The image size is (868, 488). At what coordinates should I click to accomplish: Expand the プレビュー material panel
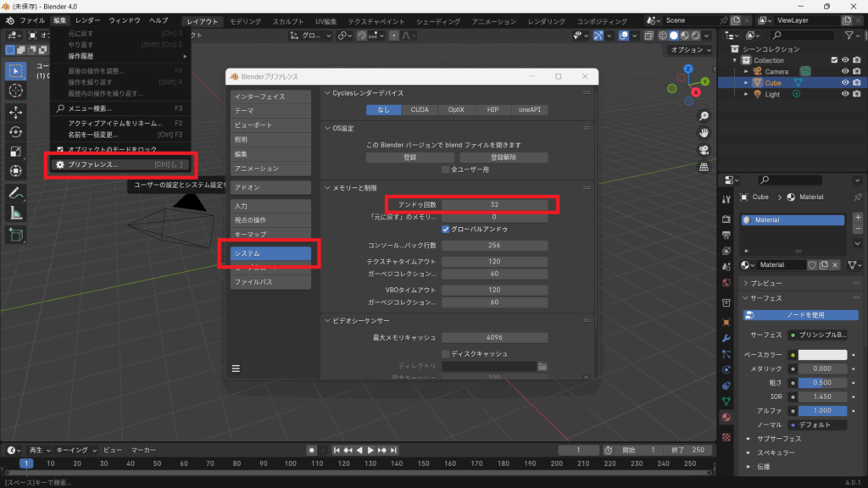[x=746, y=283]
